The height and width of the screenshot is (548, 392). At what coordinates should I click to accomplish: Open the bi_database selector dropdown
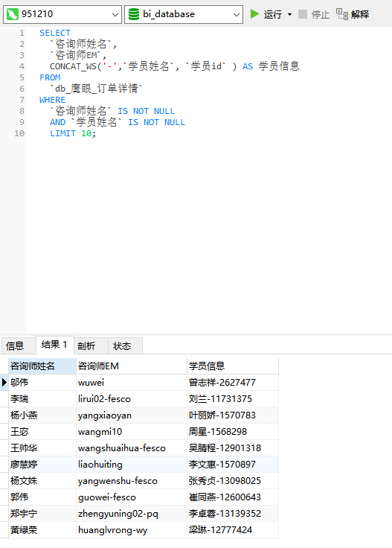(x=237, y=15)
